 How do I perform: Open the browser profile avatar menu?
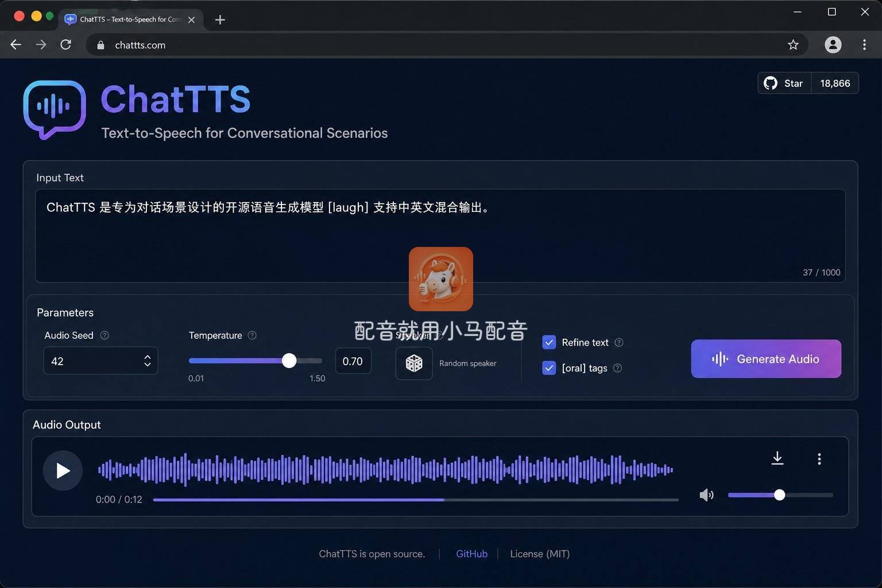click(833, 45)
